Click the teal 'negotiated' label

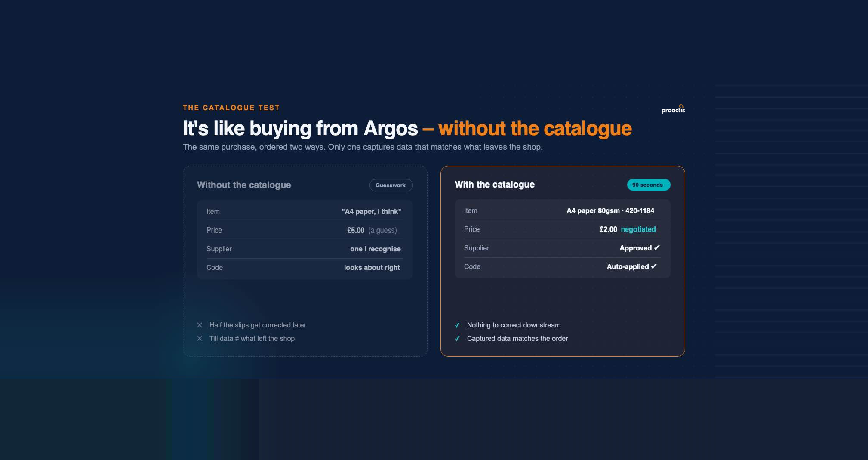[x=638, y=229]
